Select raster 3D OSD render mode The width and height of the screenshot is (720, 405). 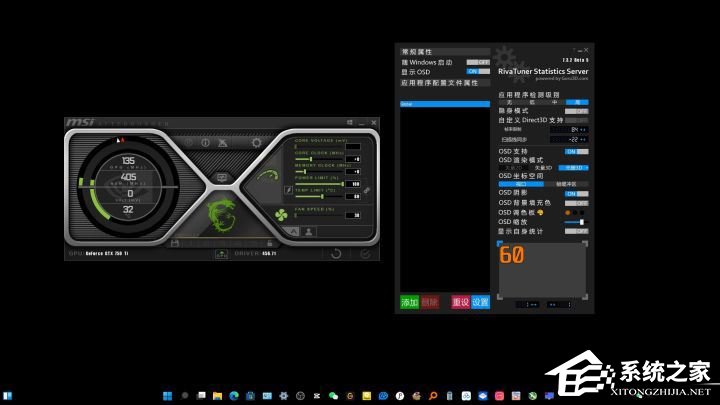click(x=574, y=168)
